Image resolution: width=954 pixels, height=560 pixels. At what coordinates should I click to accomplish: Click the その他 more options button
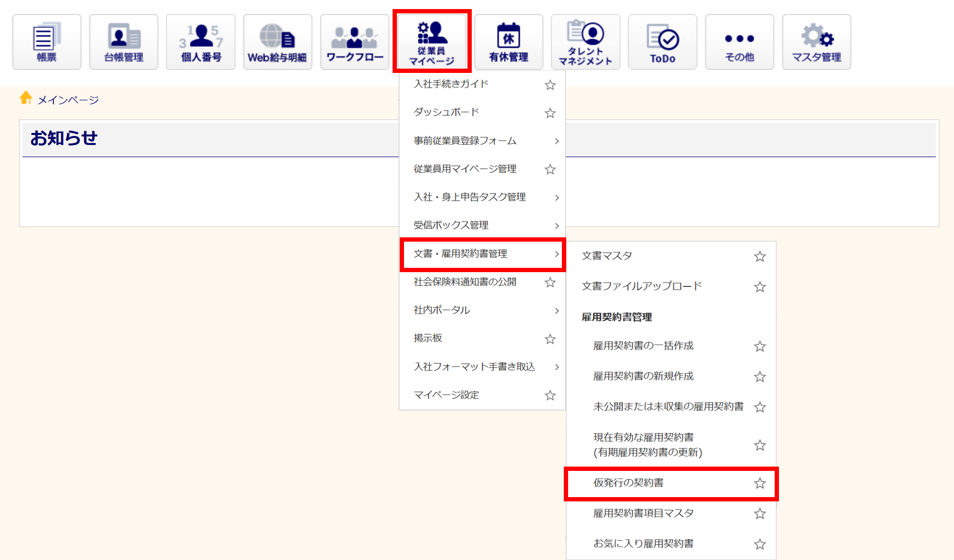tap(739, 42)
